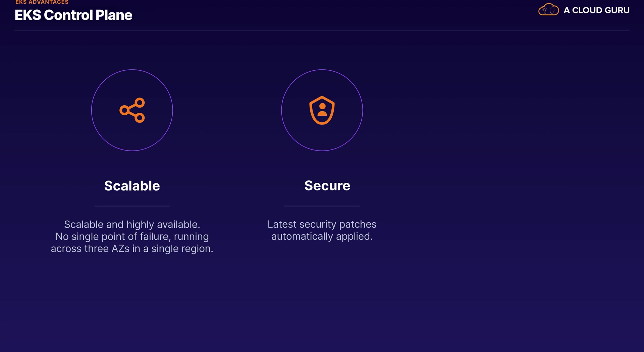Click the orange Scalable share-nodes icon

coord(132,110)
